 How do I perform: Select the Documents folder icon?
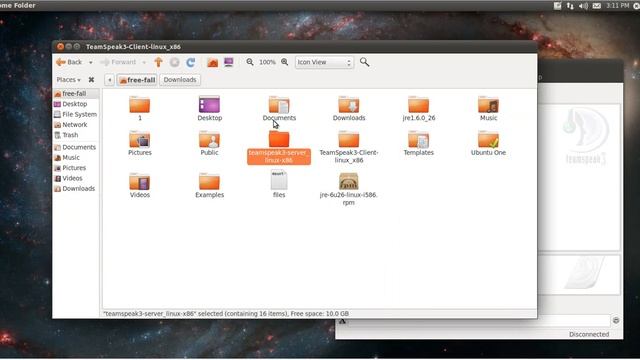(x=279, y=105)
